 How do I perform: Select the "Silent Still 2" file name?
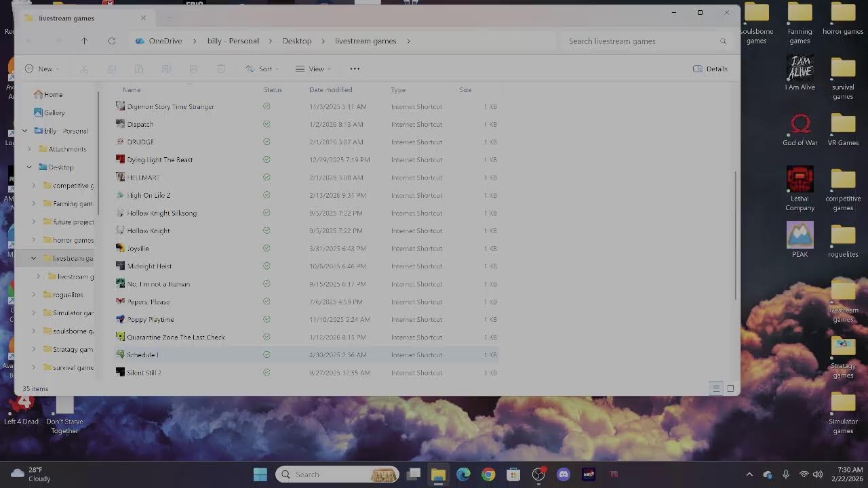144,373
